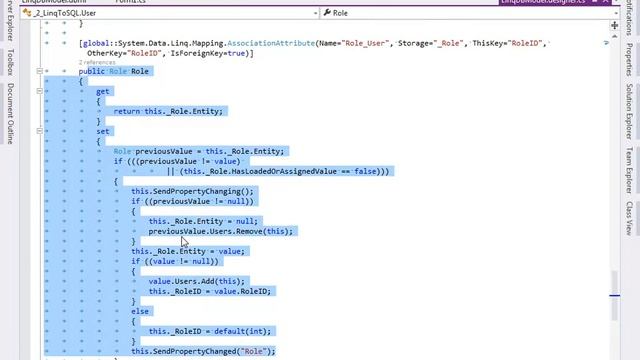Click the 'else' keyword
This screenshot has width=640, height=360.
(x=140, y=311)
